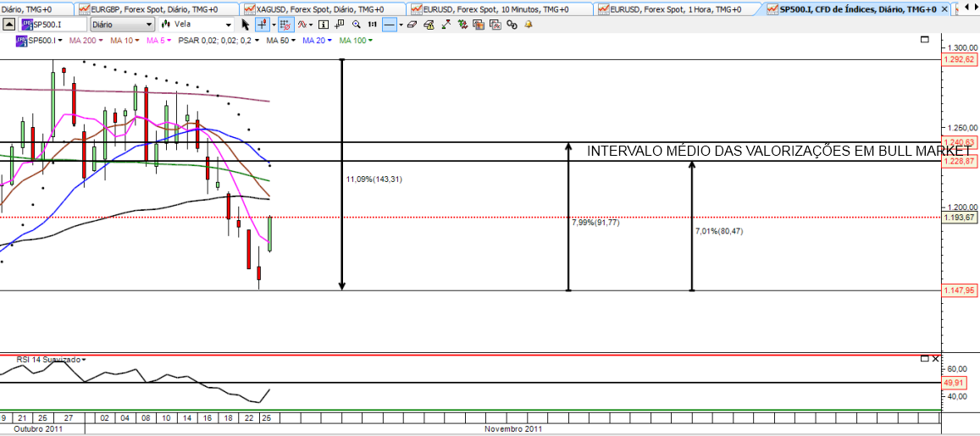Reset chart scale with 1:1 icon
The height and width of the screenshot is (436, 980).
click(370, 25)
